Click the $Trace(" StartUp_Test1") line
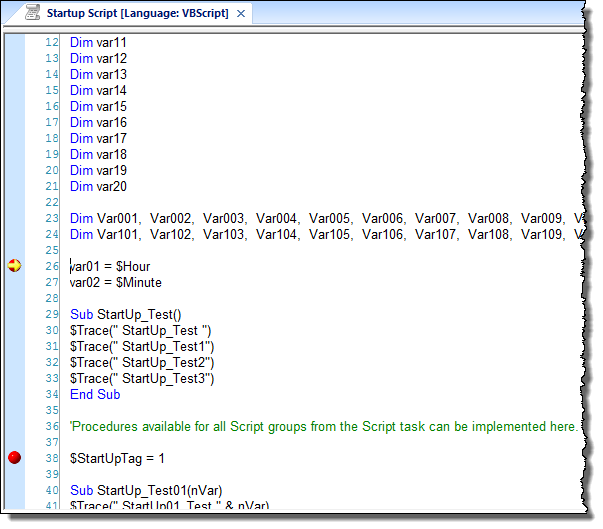This screenshot has height=529, width=603. click(x=142, y=347)
